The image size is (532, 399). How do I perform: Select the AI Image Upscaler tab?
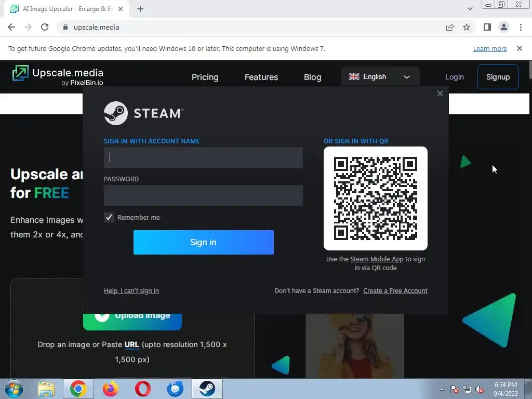66,9
